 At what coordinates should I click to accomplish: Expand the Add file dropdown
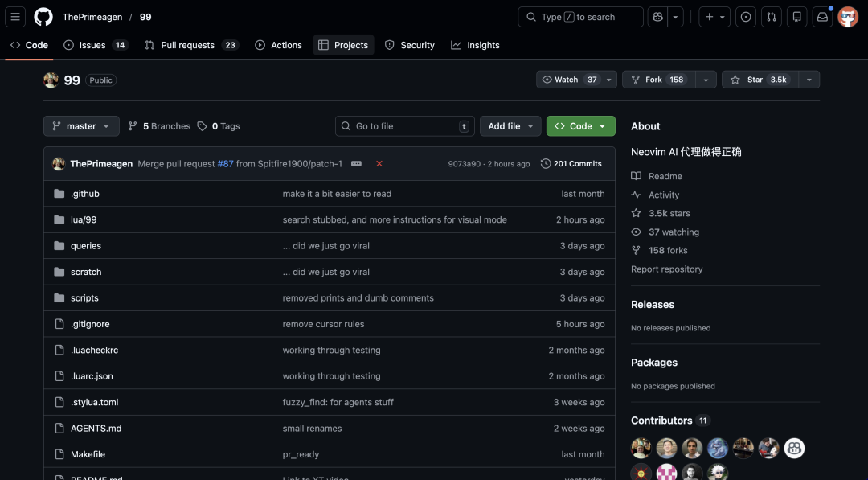coord(510,126)
